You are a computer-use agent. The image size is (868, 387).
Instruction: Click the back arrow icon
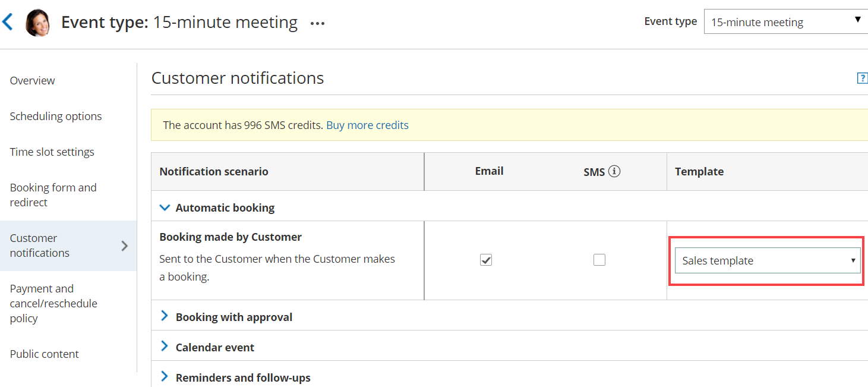8,23
